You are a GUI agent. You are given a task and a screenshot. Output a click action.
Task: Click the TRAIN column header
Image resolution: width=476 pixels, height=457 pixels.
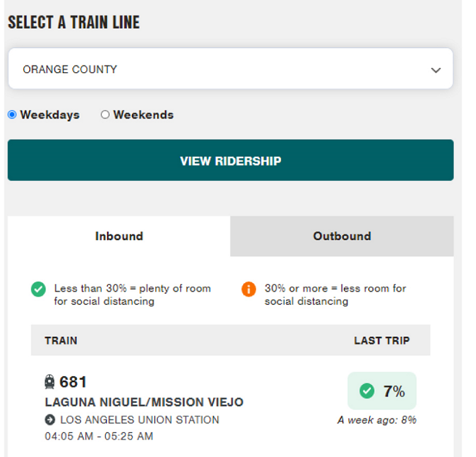point(61,341)
